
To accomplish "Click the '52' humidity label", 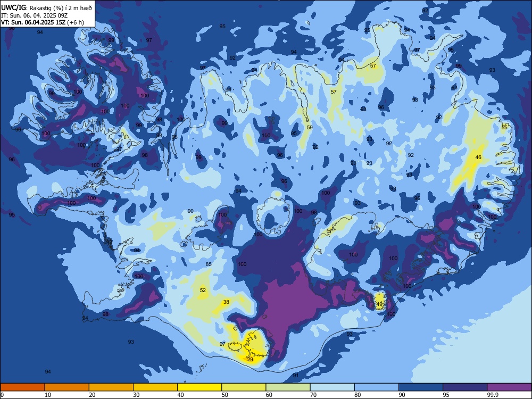I will pos(203,290).
